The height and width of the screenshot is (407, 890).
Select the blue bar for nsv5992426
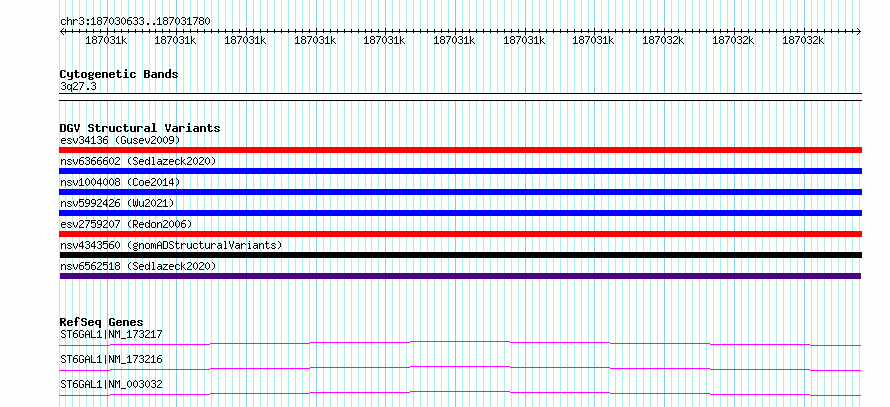coord(460,213)
